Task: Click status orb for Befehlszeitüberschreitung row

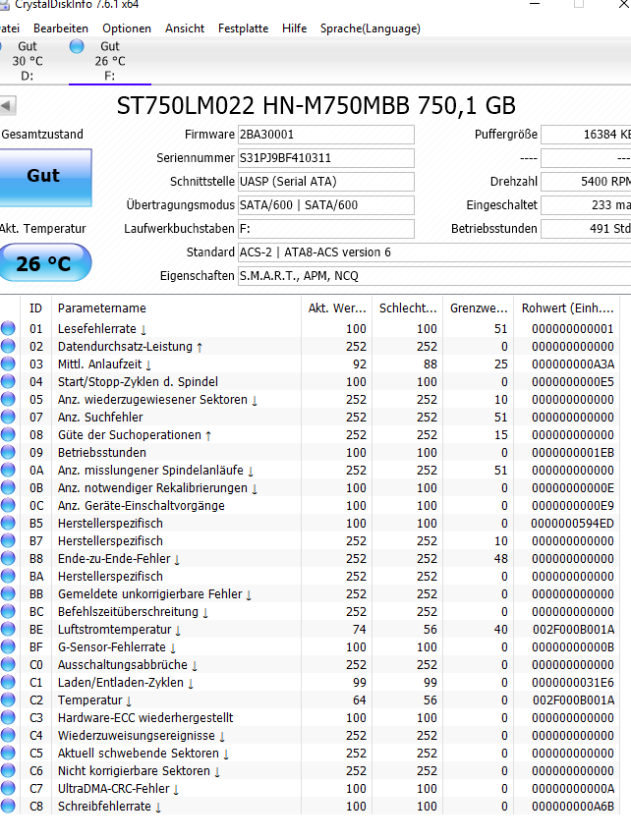Action: click(8, 611)
